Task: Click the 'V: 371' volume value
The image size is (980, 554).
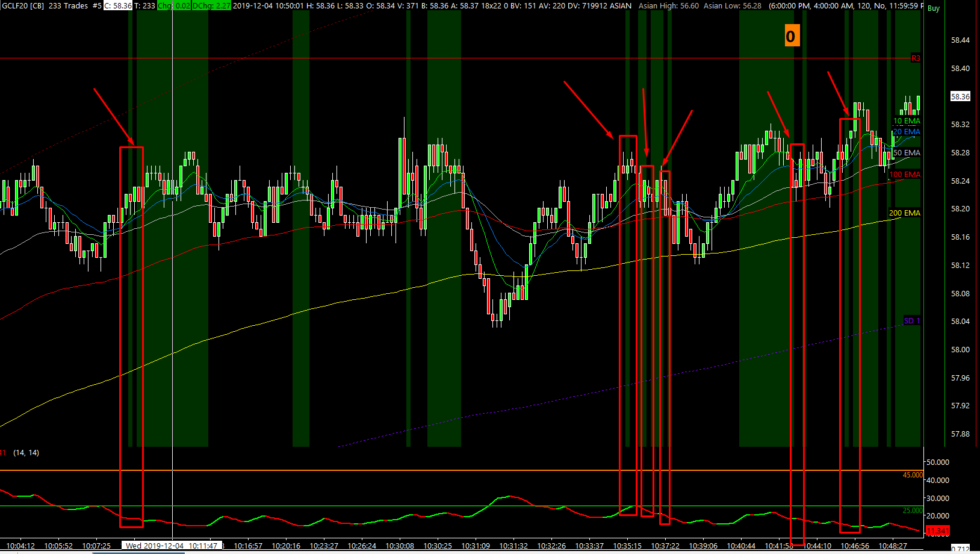Action: (x=409, y=5)
